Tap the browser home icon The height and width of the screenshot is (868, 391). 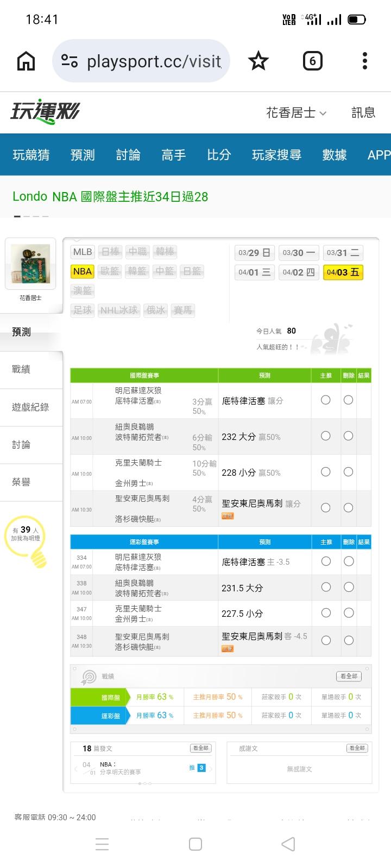tap(26, 61)
